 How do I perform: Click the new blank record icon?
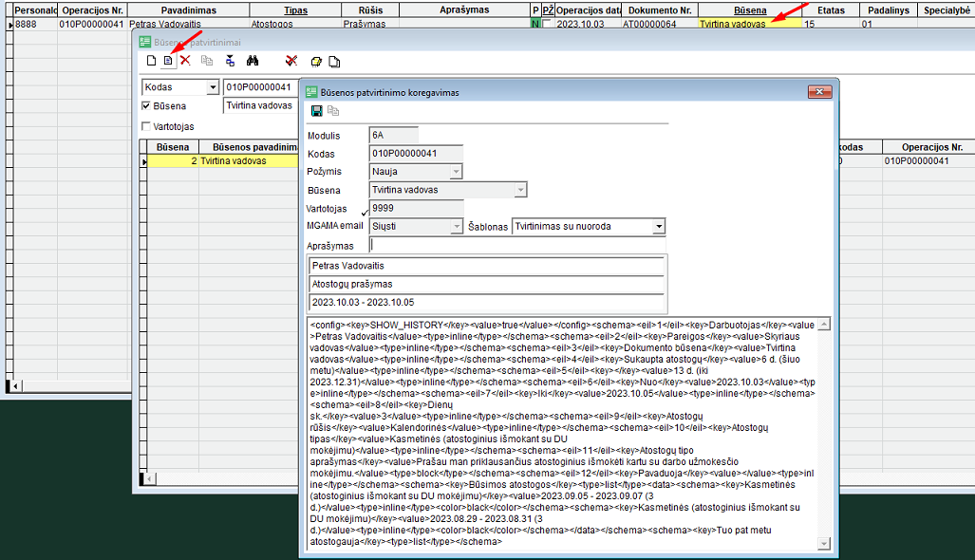pyautogui.click(x=150, y=61)
